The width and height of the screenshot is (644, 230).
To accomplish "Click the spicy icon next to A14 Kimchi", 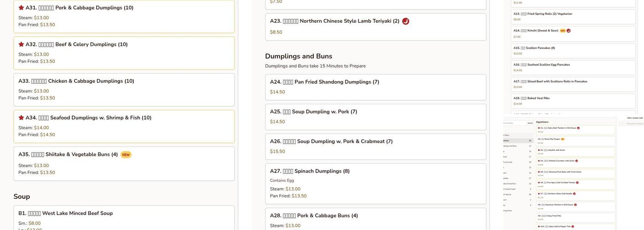I will [x=569, y=31].
